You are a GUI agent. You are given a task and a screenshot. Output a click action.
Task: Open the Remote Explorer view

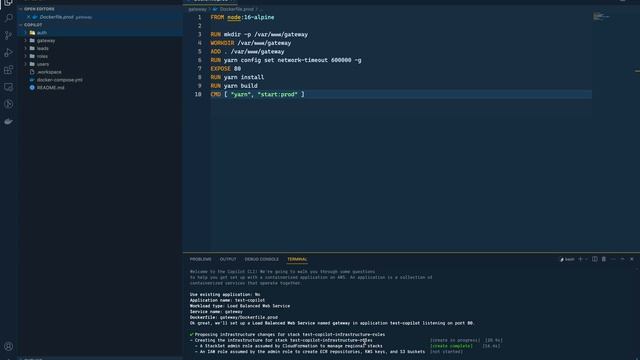[x=9, y=87]
